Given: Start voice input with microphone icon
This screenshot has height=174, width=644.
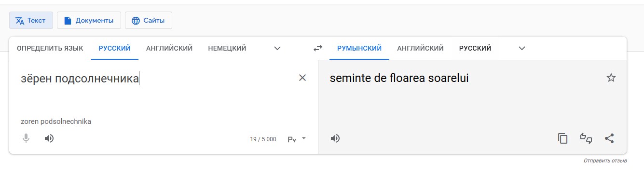Looking at the screenshot, I should (26, 138).
